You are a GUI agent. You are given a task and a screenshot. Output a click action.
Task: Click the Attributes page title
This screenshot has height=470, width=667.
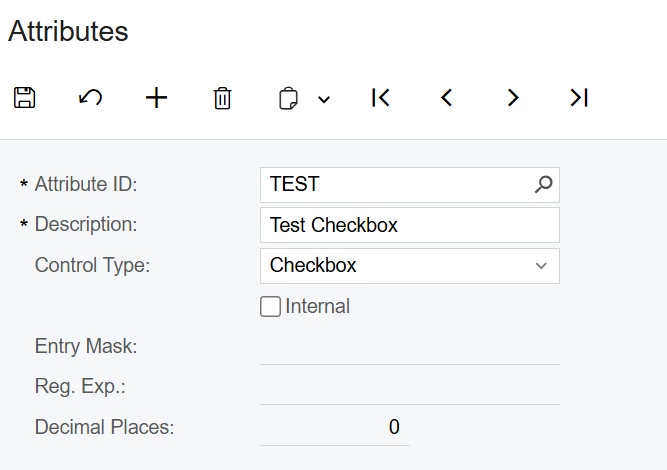(x=68, y=31)
